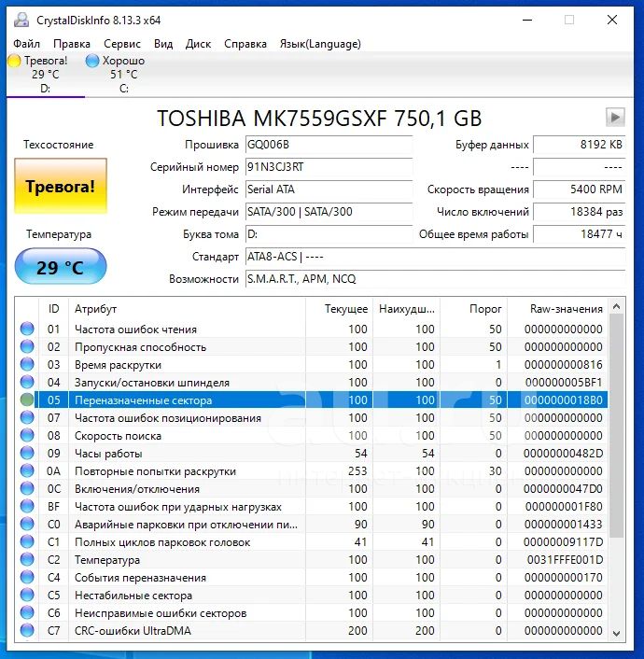This screenshot has height=659, width=644.
Task: Click the rotation speed field 5400 RPM
Action: click(x=580, y=189)
